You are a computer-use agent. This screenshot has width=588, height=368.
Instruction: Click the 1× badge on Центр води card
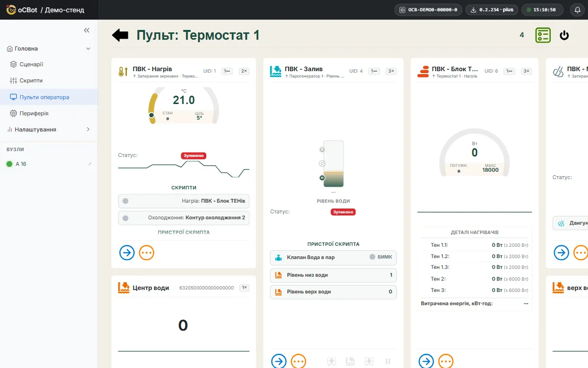[244, 288]
